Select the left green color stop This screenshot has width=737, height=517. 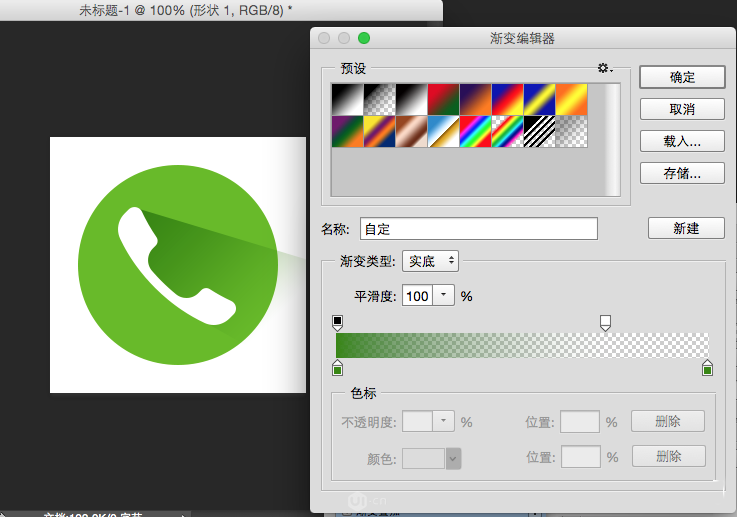coord(337,368)
